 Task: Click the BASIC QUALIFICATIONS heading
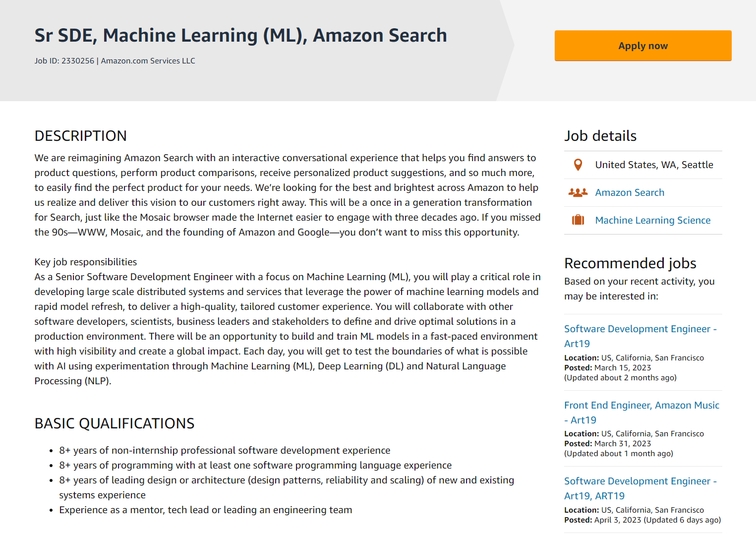coord(114,423)
